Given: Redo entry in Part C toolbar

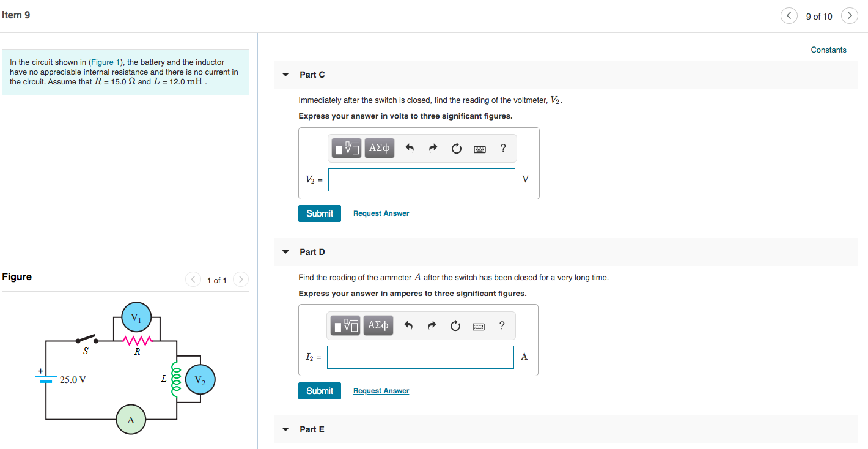Looking at the screenshot, I should click(x=433, y=148).
